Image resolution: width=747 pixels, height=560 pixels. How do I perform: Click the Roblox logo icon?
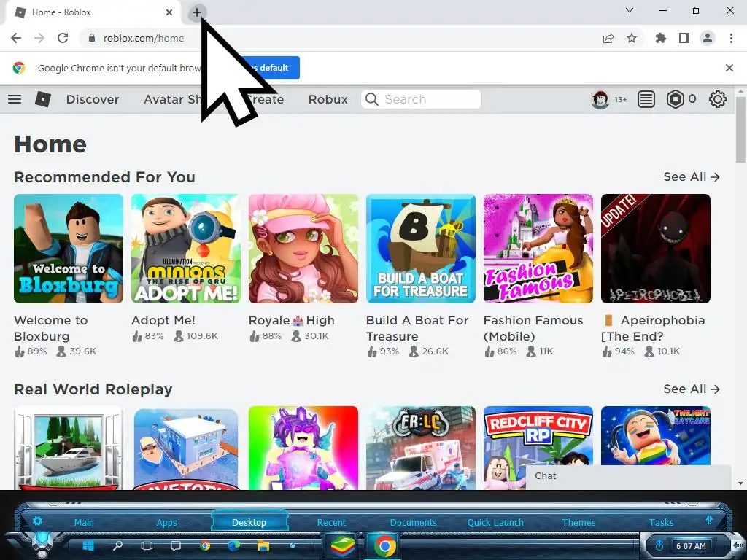tap(43, 99)
